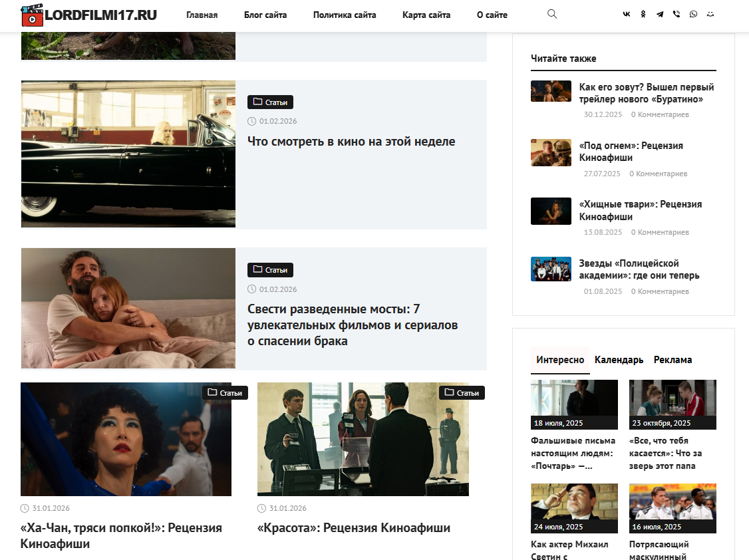
Task: Click thumbnail dated 18 июля, 2025
Action: [x=574, y=404]
